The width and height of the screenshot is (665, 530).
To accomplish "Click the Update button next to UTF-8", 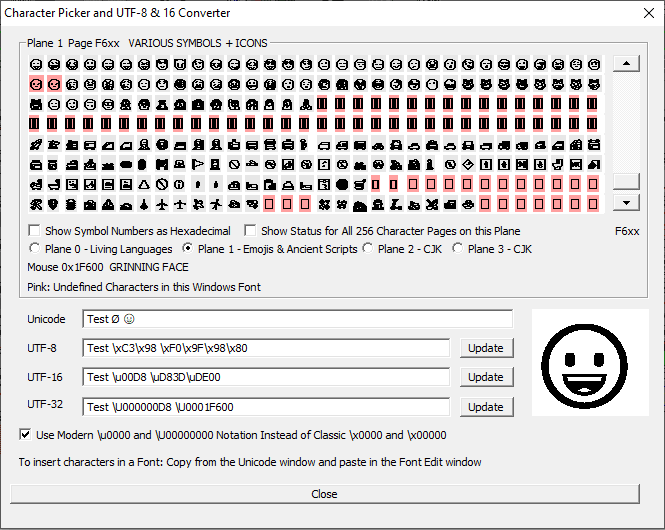I will coord(486,348).
